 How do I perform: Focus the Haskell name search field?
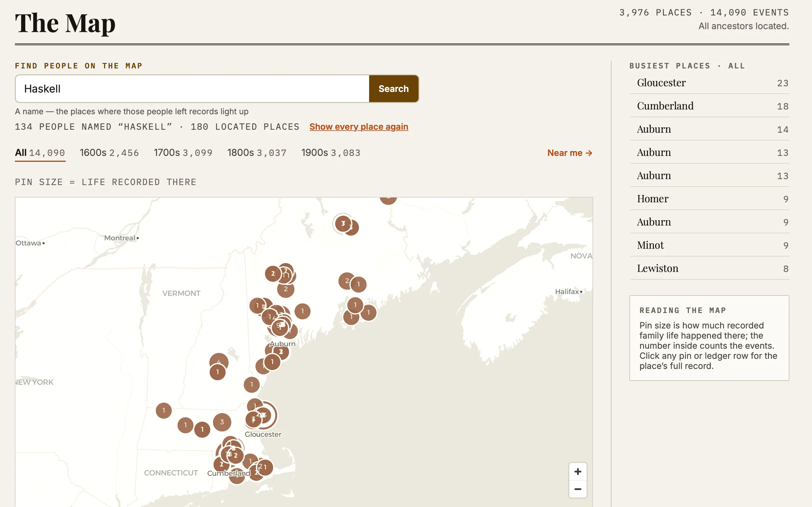[192, 89]
